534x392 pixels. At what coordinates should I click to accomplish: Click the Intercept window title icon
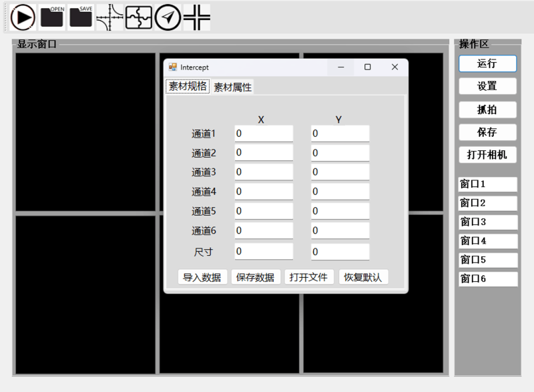coord(173,67)
